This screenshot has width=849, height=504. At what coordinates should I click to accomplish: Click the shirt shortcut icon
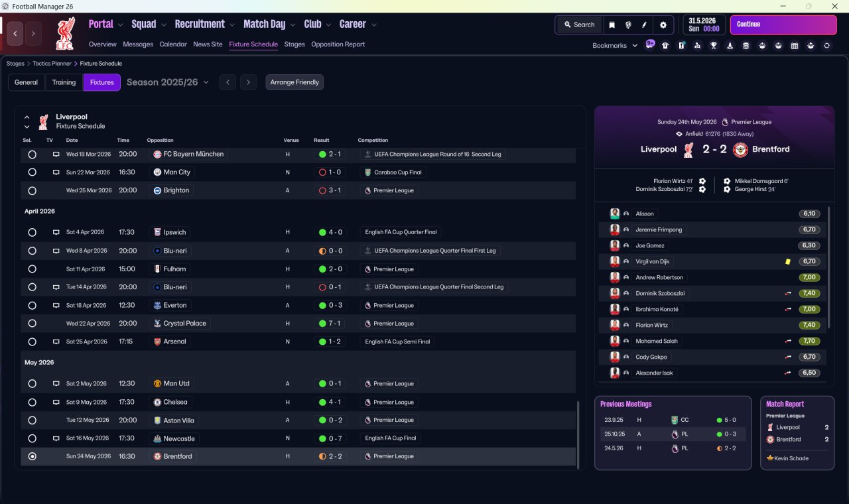(x=665, y=46)
